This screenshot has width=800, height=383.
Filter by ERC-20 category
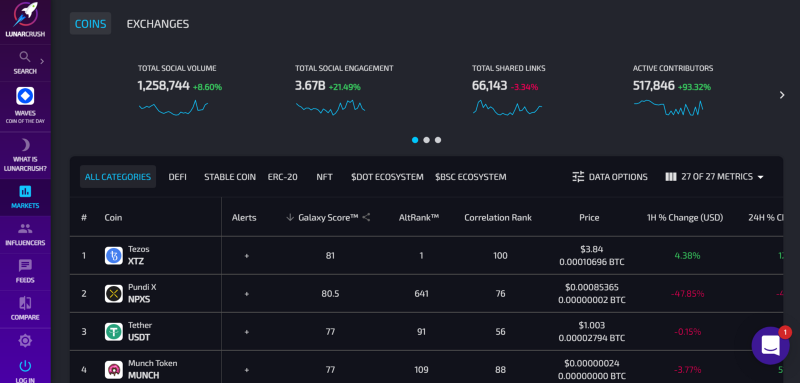pyautogui.click(x=283, y=177)
